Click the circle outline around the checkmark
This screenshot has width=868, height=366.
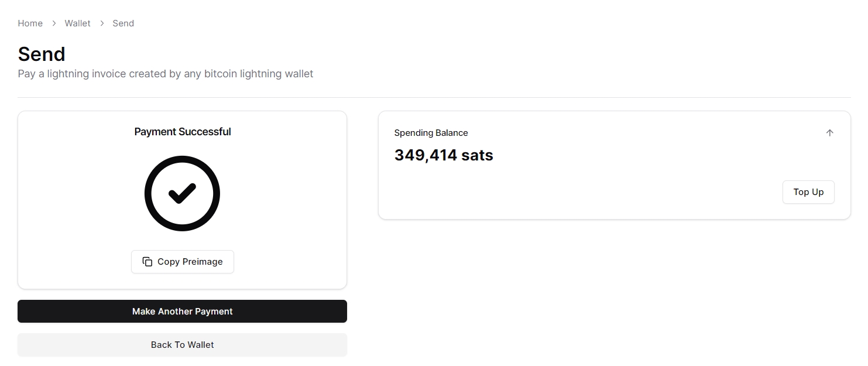point(148,193)
